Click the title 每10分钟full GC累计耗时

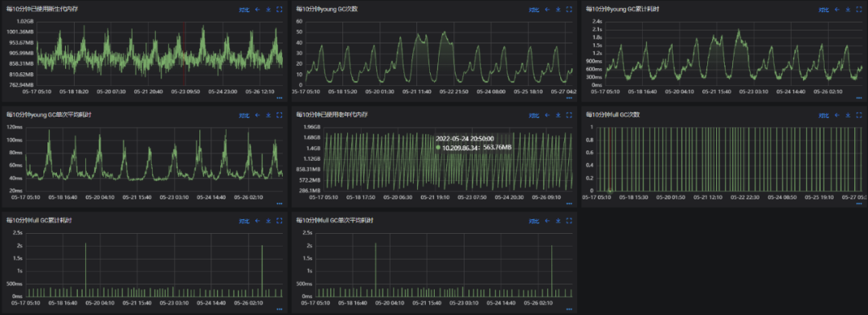39,220
